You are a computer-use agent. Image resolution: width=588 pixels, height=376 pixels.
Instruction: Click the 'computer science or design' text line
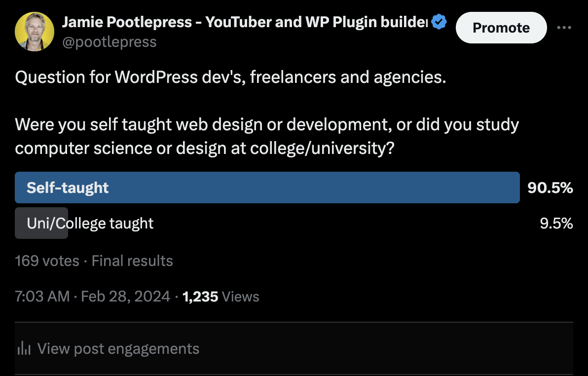[205, 148]
